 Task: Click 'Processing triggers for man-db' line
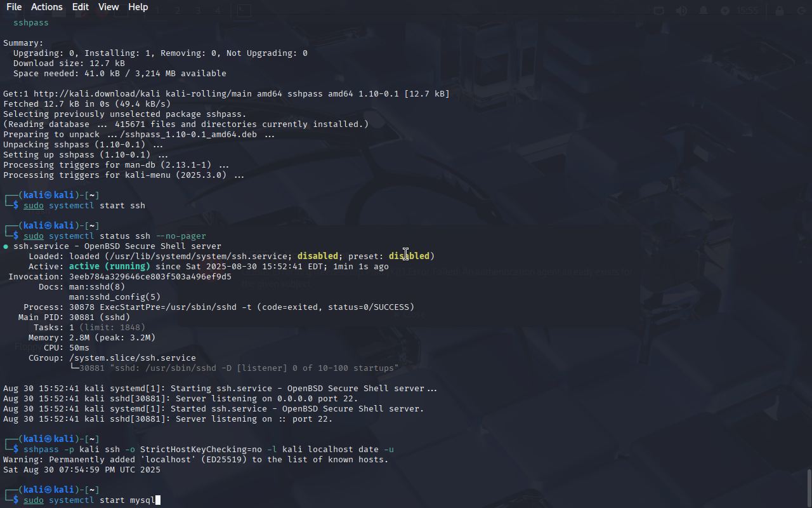click(116, 165)
